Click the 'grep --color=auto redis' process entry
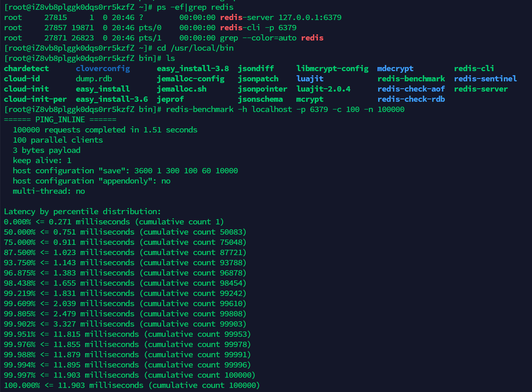Screen dimensions: 532x392 (272, 38)
